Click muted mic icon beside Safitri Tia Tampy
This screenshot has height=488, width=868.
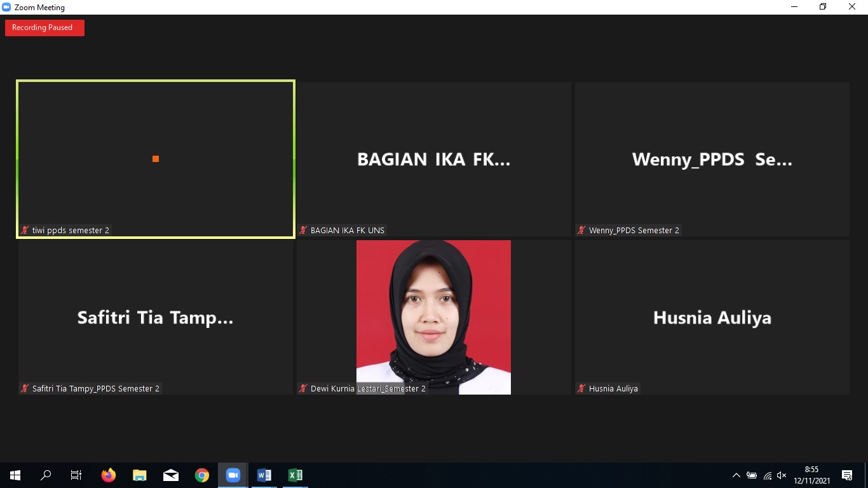coord(25,388)
